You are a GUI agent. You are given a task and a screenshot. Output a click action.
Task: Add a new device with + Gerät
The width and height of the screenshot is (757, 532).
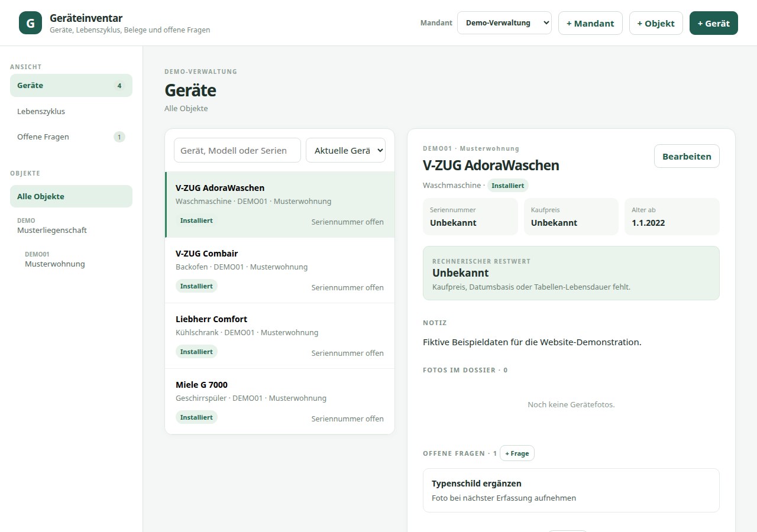714,23
